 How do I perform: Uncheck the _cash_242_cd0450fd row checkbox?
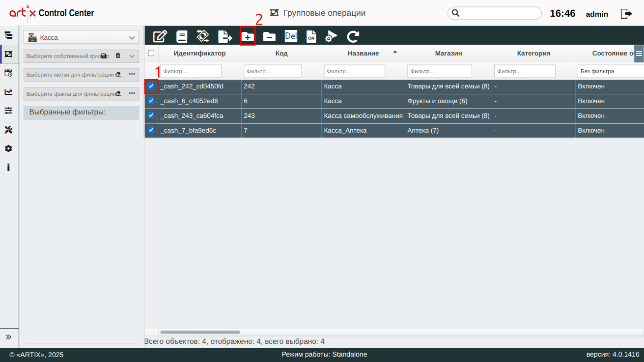click(x=151, y=86)
